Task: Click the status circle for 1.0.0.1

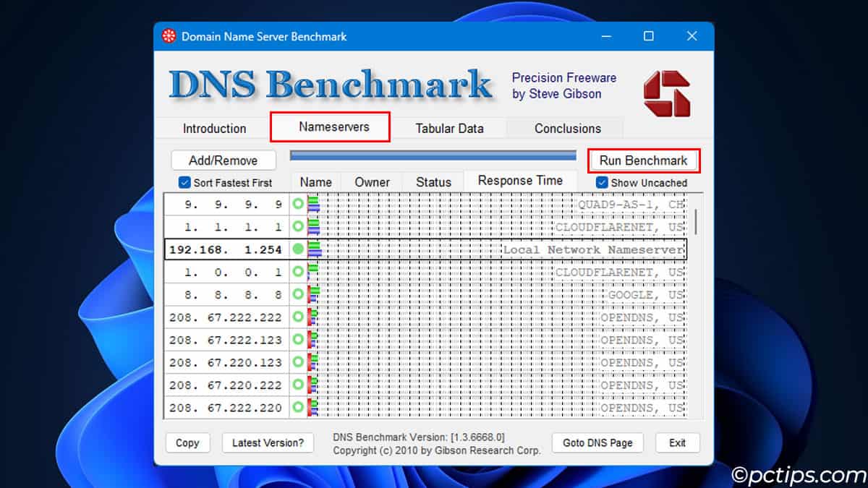Action: point(298,272)
